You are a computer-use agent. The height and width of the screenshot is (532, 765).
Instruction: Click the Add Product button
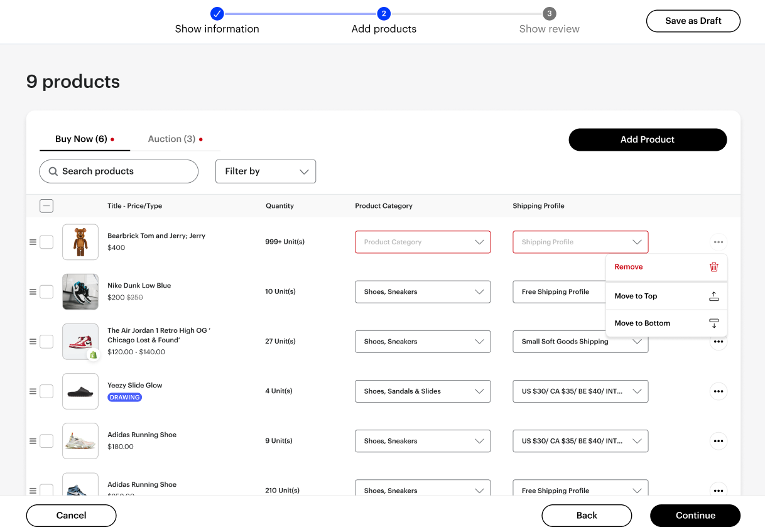click(x=648, y=139)
